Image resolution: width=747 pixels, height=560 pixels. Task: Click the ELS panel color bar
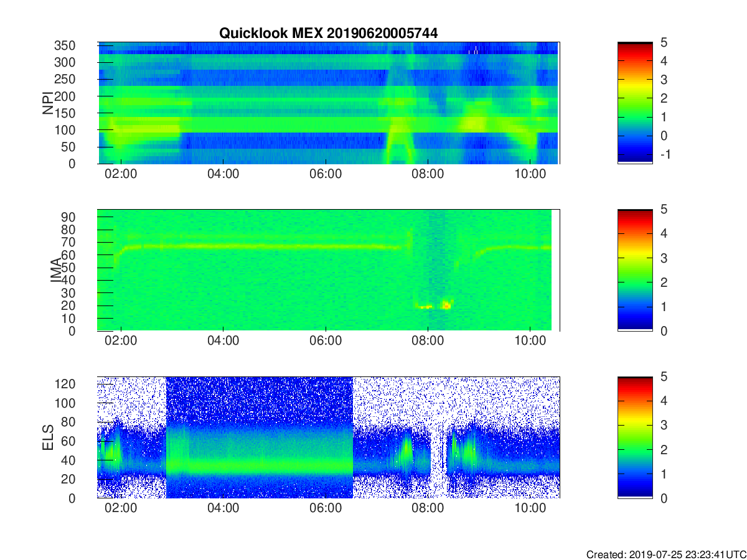click(635, 437)
